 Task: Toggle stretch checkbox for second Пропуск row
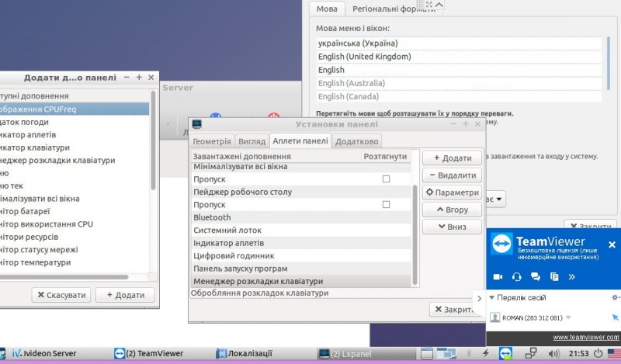click(x=386, y=205)
